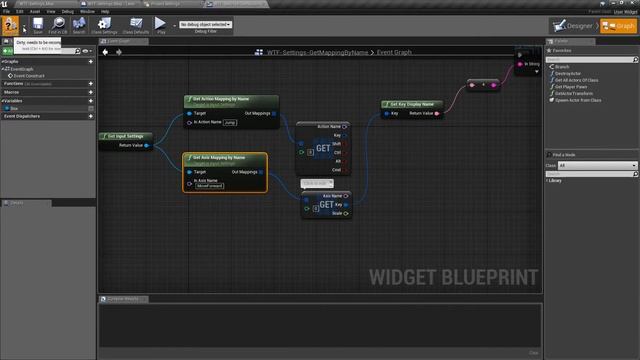Open My Blueprint view options eye
This screenshot has height=360, width=640.
[x=87, y=51]
